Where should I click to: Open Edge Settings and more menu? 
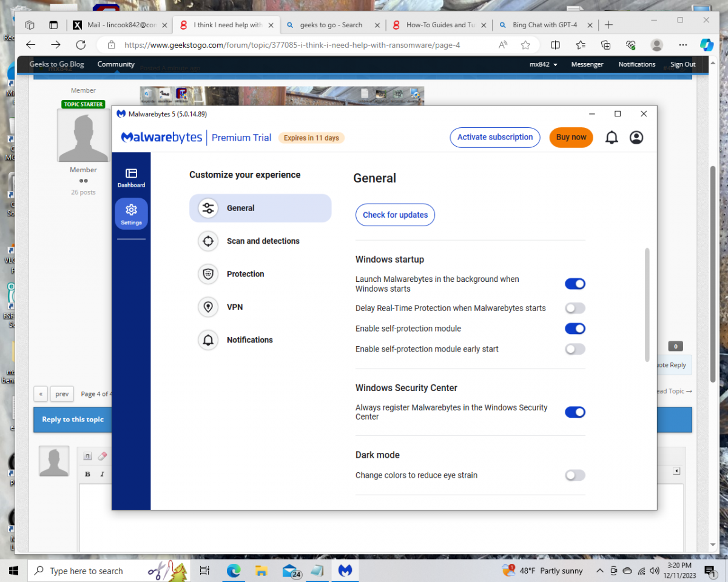click(x=683, y=45)
